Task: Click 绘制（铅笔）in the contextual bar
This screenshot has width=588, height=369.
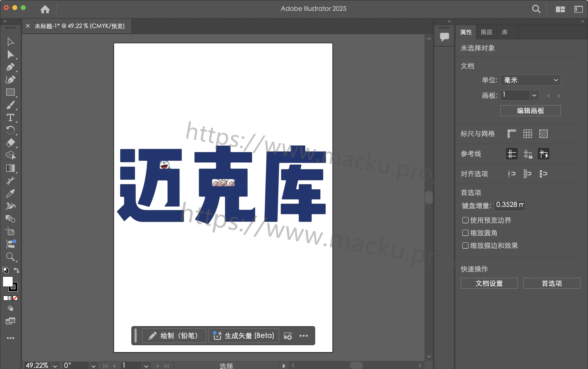Action: [174, 336]
